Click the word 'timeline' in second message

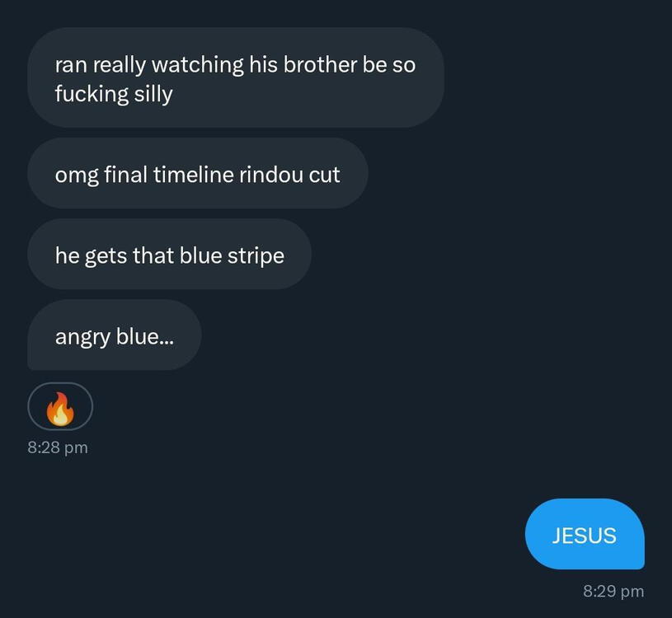pos(193,175)
